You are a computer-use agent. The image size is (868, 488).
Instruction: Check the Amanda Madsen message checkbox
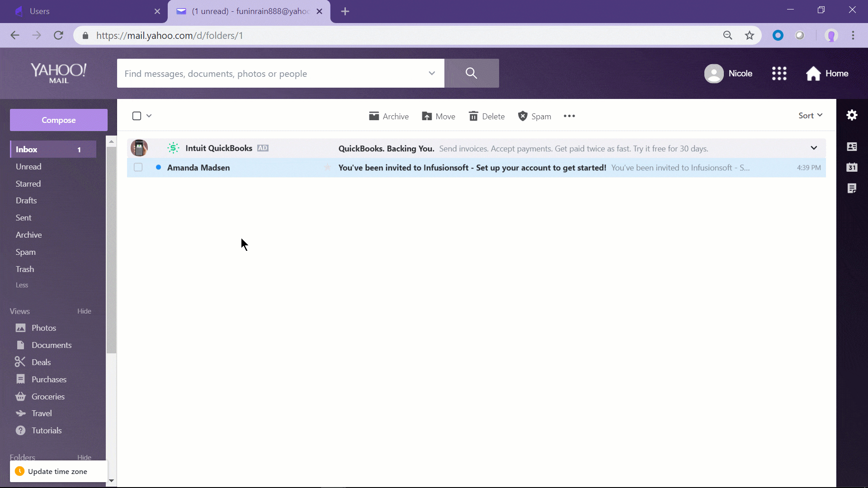tap(138, 168)
